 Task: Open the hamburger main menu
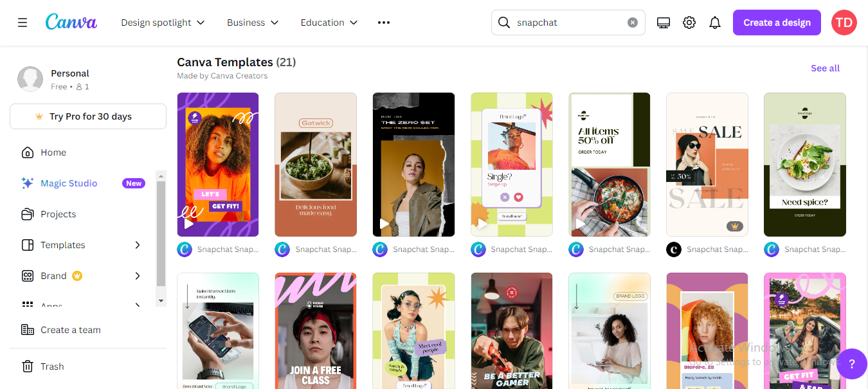point(23,23)
